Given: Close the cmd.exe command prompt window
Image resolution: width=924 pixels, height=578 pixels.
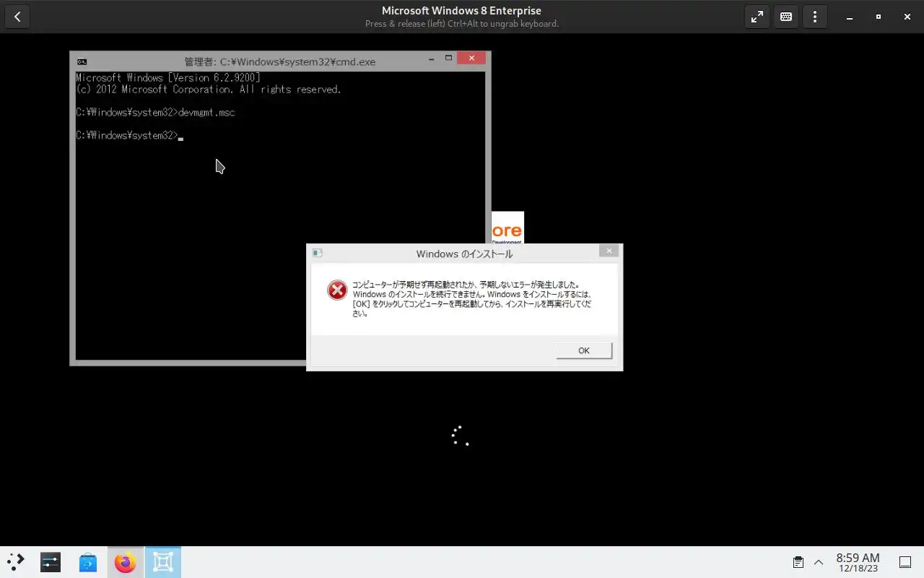Looking at the screenshot, I should pyautogui.click(x=471, y=59).
